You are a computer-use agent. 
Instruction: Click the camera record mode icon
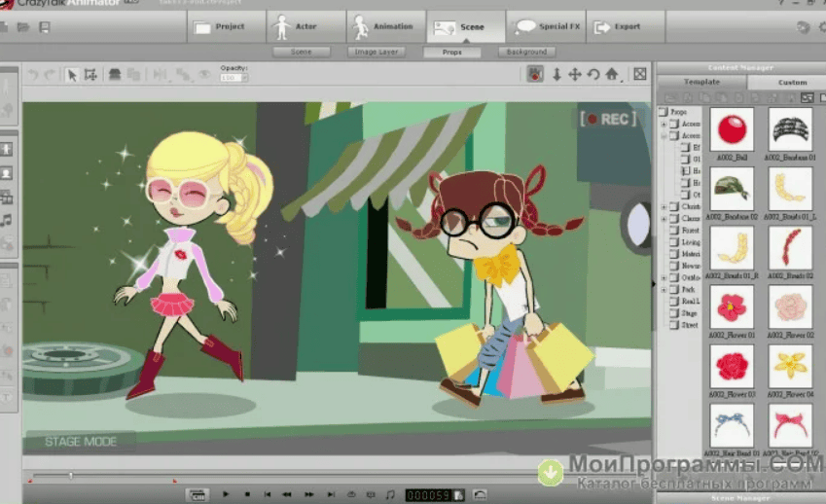point(535,74)
